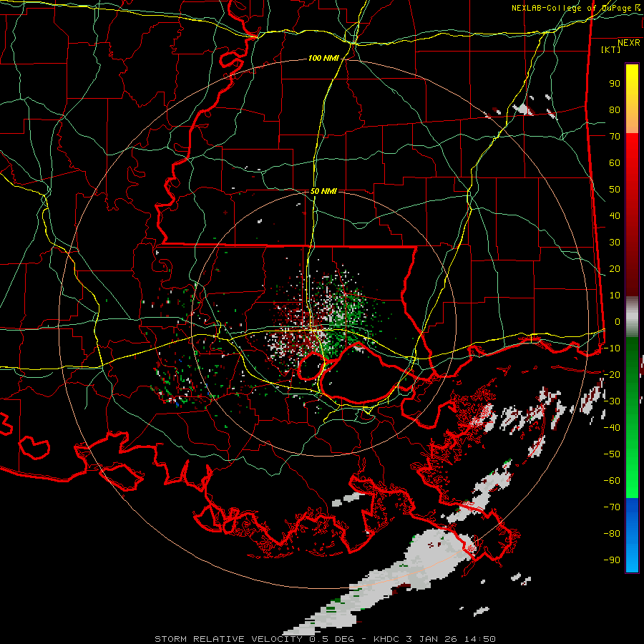Click the 50 value on the velocity scale

point(615,190)
